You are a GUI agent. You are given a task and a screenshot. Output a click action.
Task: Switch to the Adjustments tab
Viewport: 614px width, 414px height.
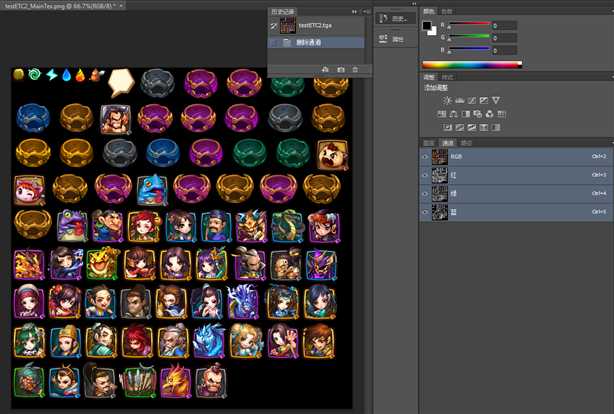(x=429, y=77)
